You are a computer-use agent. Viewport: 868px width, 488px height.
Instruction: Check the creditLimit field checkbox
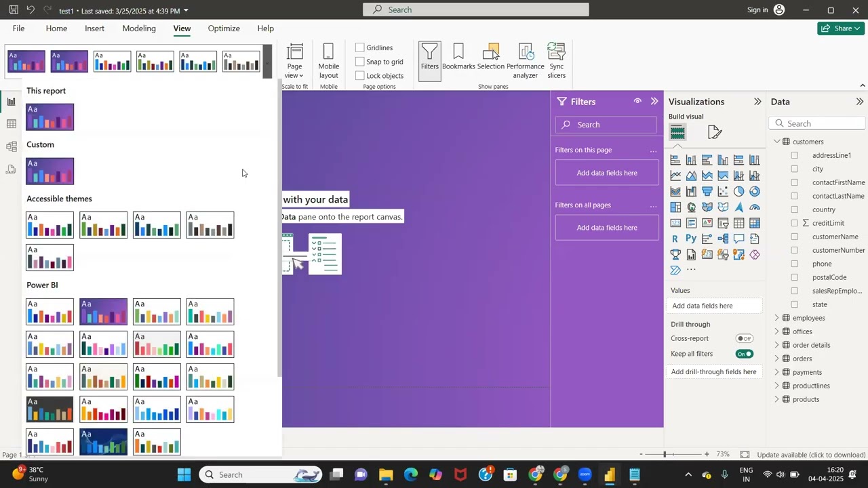click(795, 223)
